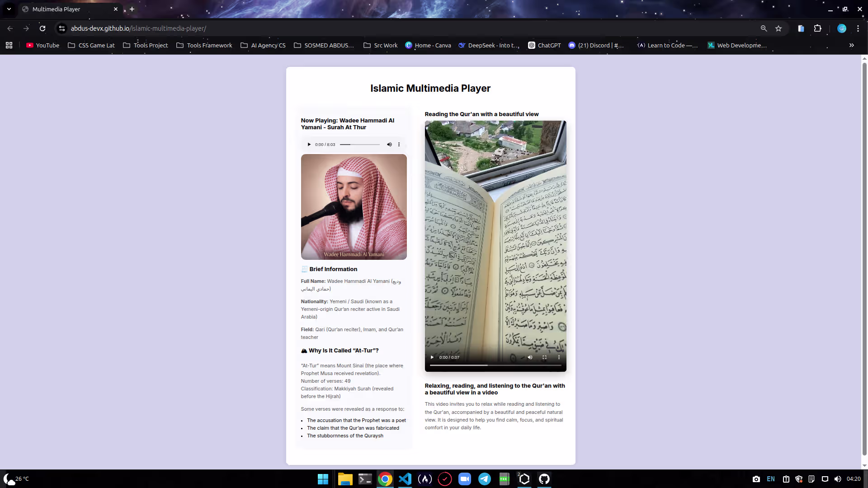The image size is (868, 488).
Task: Open the YouTube bookmark
Action: click(42, 45)
